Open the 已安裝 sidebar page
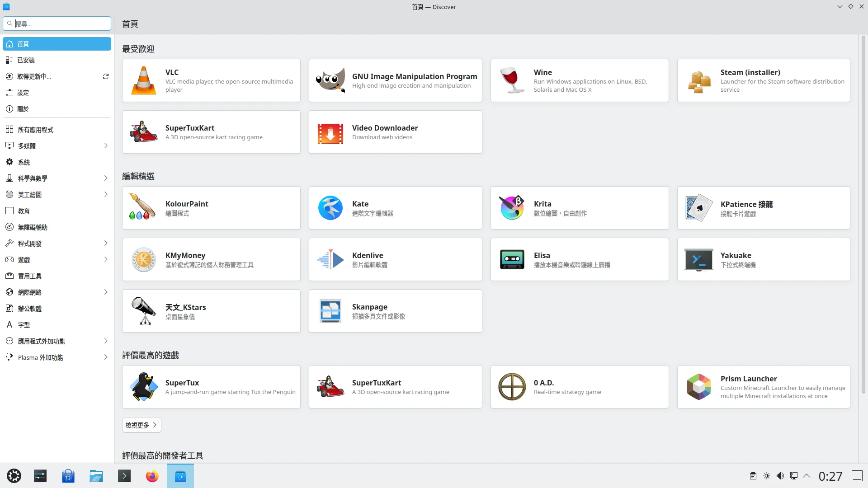 (26, 60)
